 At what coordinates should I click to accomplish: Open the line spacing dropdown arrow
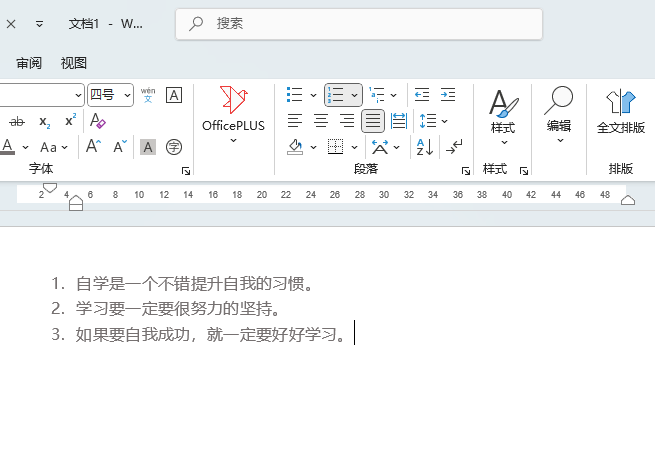click(444, 121)
